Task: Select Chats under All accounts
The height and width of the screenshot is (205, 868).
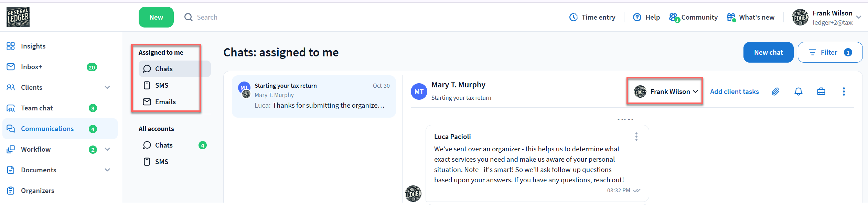Action: [164, 145]
